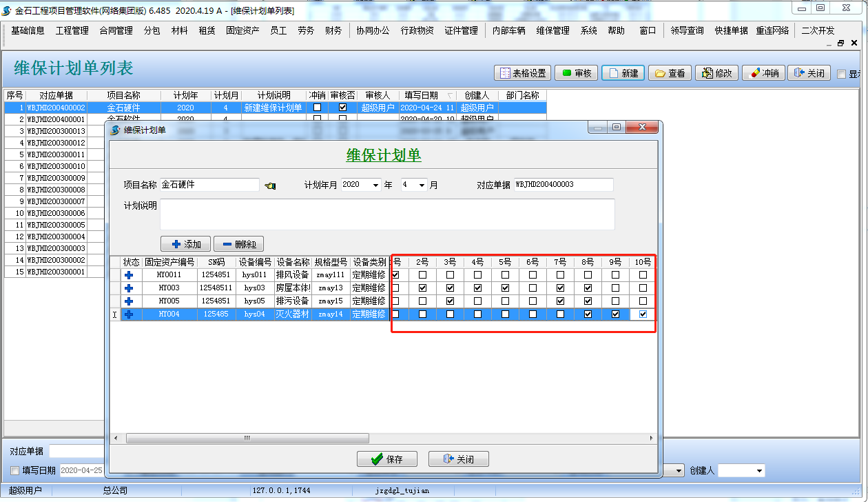Uncheck the 10号 checkbox in HY004 row
This screenshot has height=502, width=868.
click(x=643, y=314)
